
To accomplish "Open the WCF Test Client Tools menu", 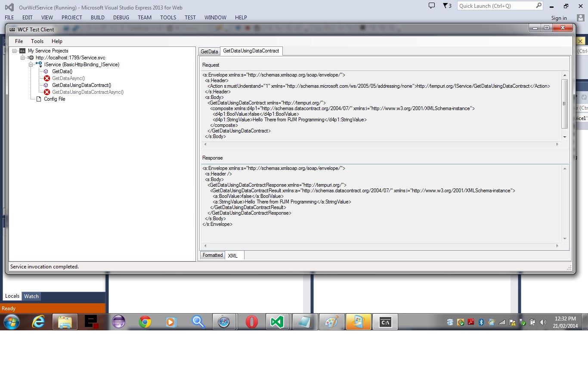I will coord(37,41).
